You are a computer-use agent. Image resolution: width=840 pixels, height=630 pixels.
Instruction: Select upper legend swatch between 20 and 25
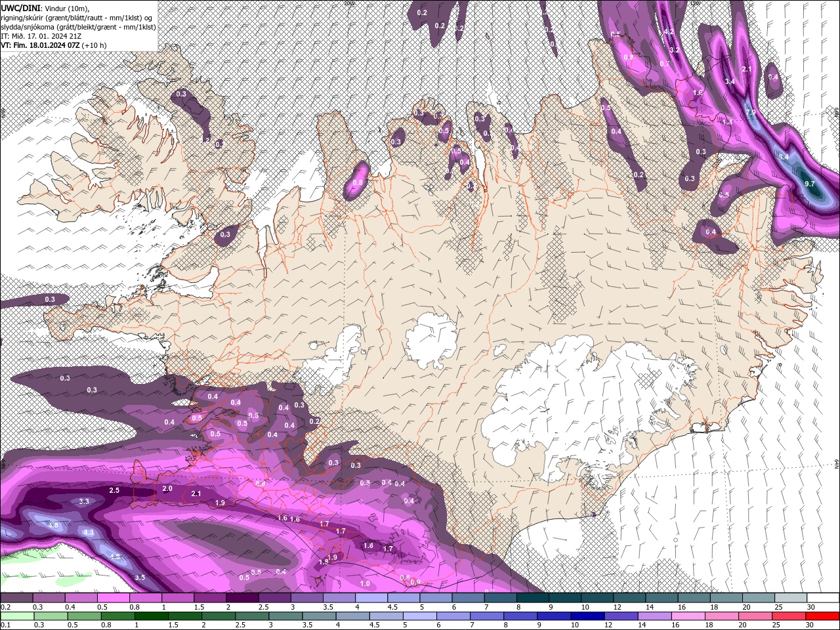[759, 598]
